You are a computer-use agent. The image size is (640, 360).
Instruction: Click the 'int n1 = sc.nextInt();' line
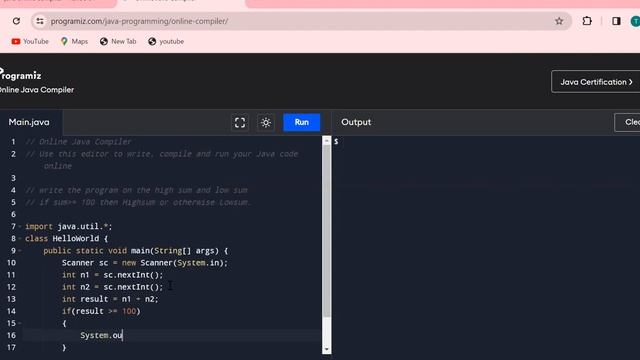[112, 275]
